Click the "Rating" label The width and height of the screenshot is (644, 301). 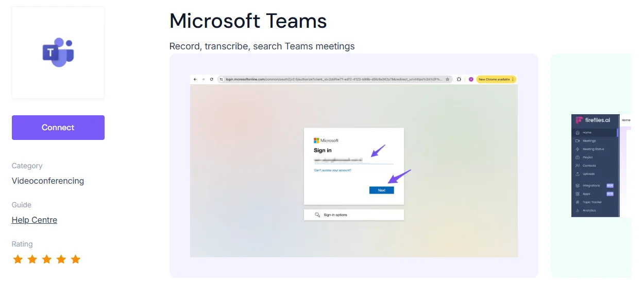(x=22, y=244)
